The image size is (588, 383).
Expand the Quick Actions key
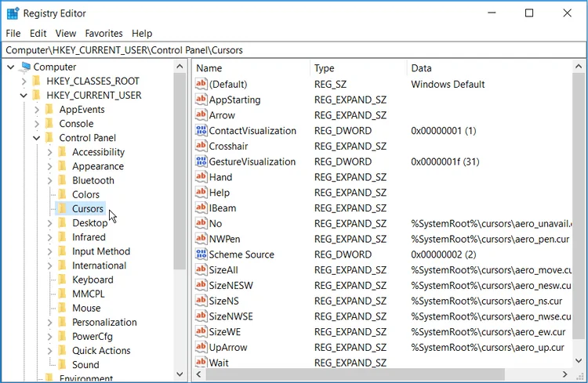[x=50, y=351]
